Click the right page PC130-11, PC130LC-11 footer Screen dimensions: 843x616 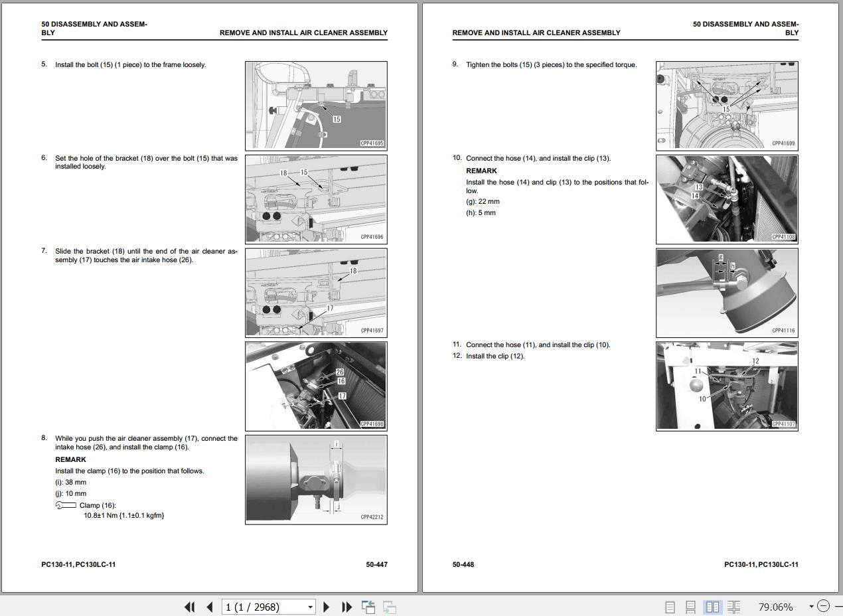coord(761,564)
